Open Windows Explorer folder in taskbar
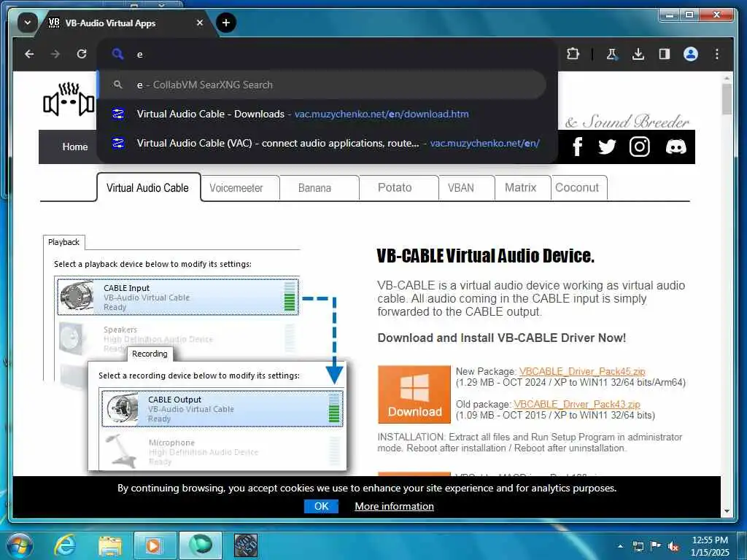The height and width of the screenshot is (560, 747). click(x=110, y=545)
